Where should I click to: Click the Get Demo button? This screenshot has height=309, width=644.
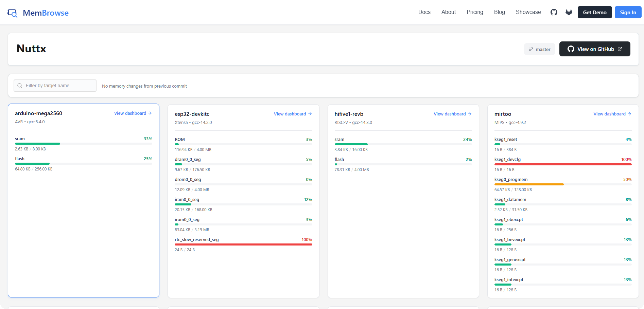pos(595,12)
